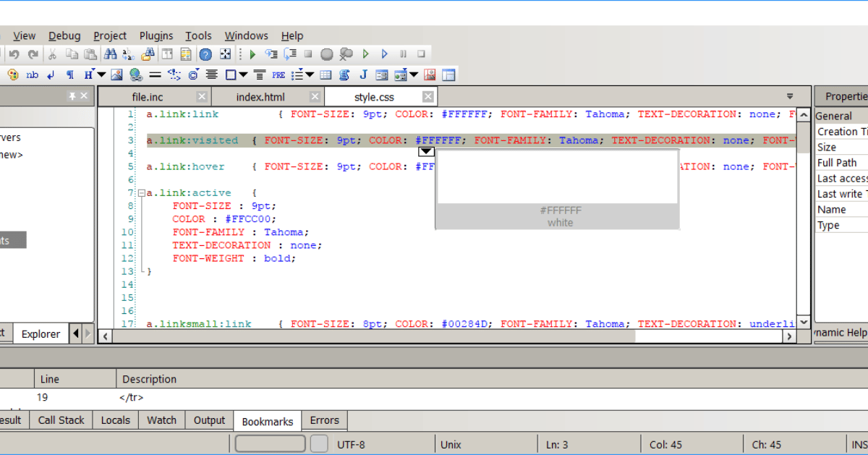Click the Copy icon in toolbar

(72, 54)
